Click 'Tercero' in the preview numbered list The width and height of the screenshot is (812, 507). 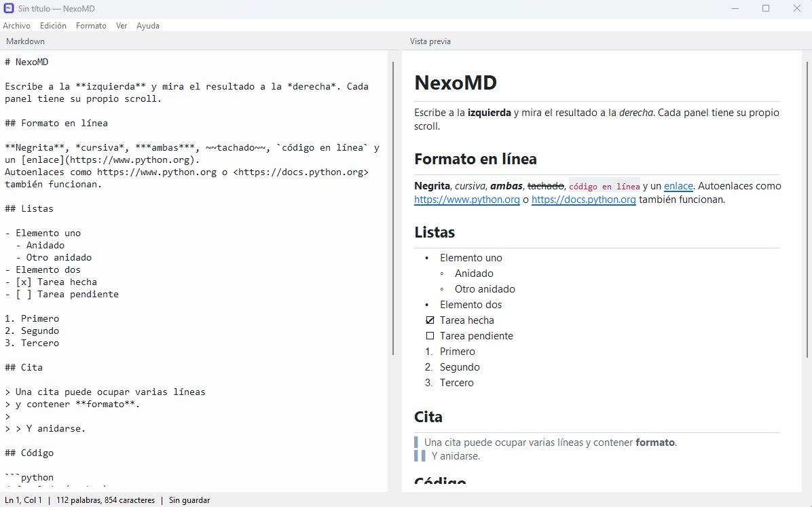click(x=457, y=383)
